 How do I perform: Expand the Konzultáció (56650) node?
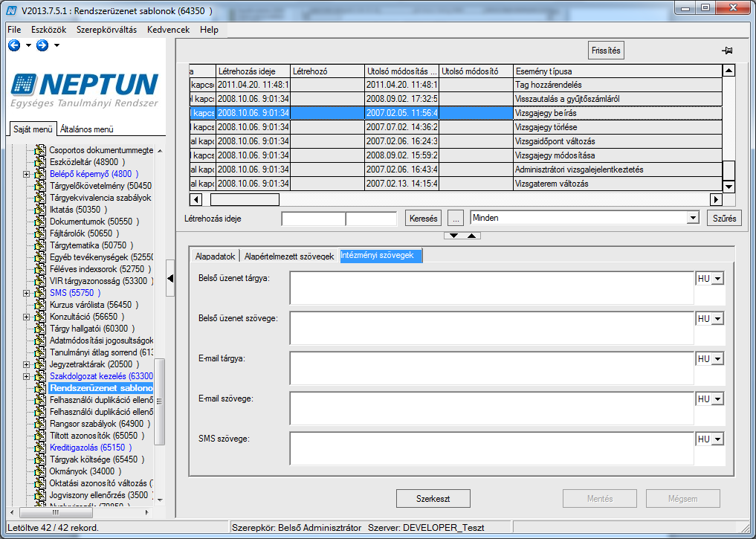27,317
